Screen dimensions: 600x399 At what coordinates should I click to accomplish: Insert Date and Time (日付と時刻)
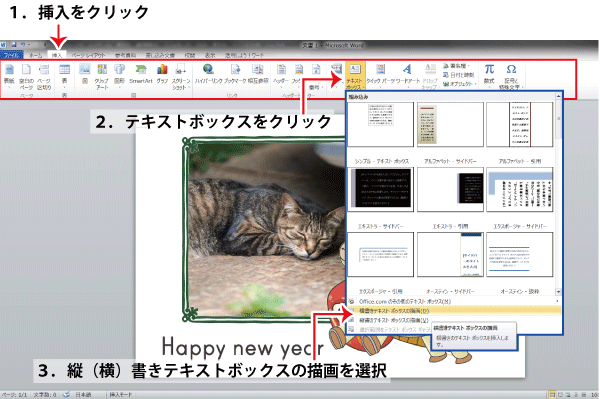pos(458,75)
